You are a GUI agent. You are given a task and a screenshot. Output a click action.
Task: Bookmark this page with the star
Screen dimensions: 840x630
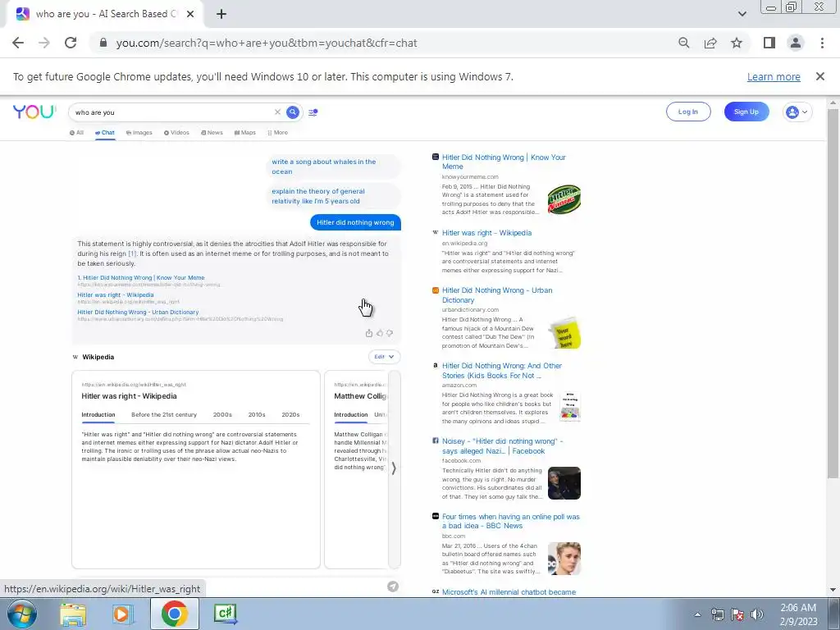pyautogui.click(x=737, y=43)
